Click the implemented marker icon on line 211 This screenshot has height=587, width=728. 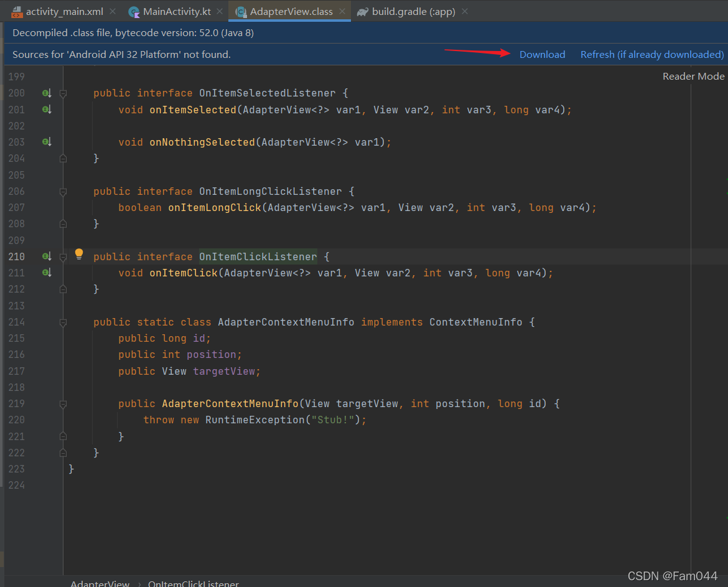click(x=47, y=273)
